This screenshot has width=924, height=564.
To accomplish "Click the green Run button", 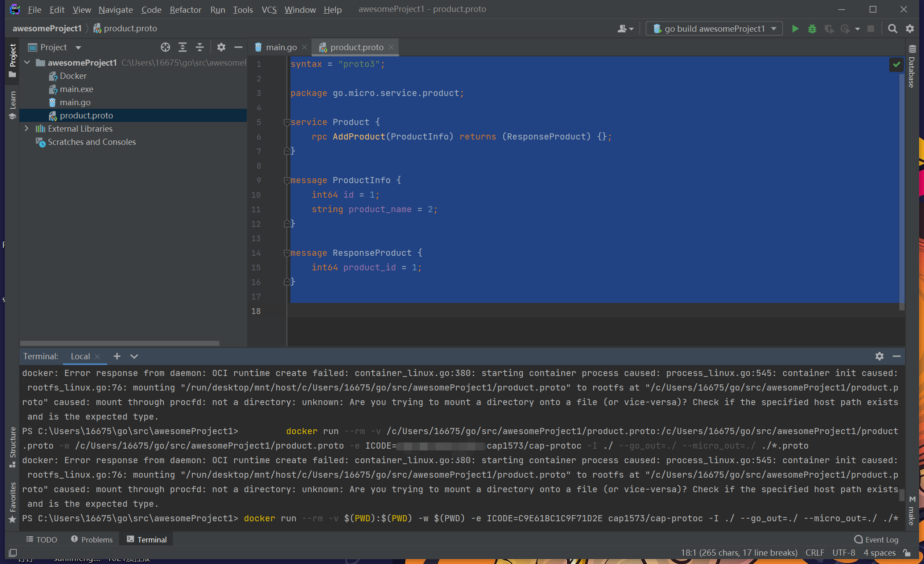I will click(795, 29).
